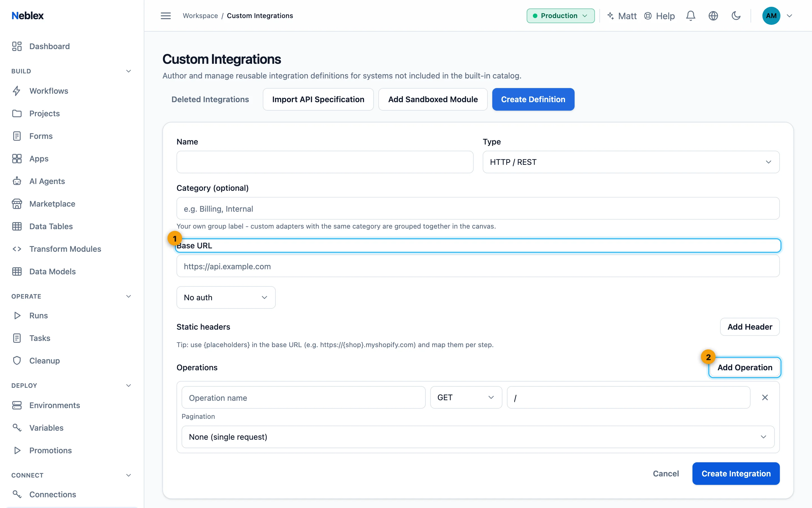Screen dimensions: 812x508
Task: Open the No auth dropdown
Action: click(226, 297)
